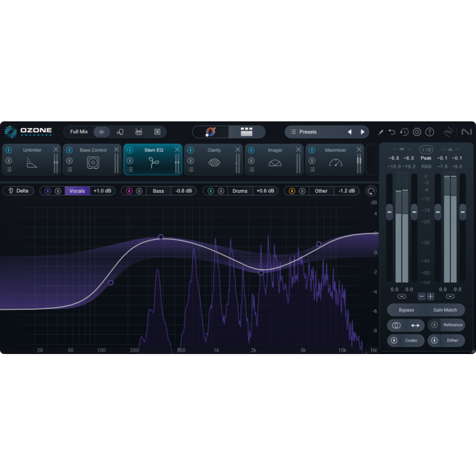Click the Bypass button
Image resolution: width=476 pixels, height=476 pixels.
406,309
